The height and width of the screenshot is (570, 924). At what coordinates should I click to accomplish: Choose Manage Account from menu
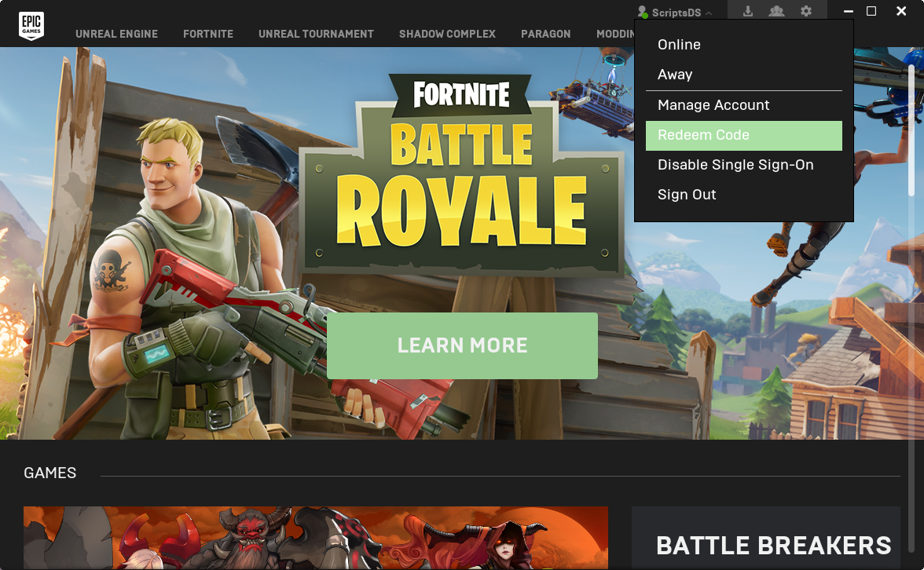(x=743, y=105)
